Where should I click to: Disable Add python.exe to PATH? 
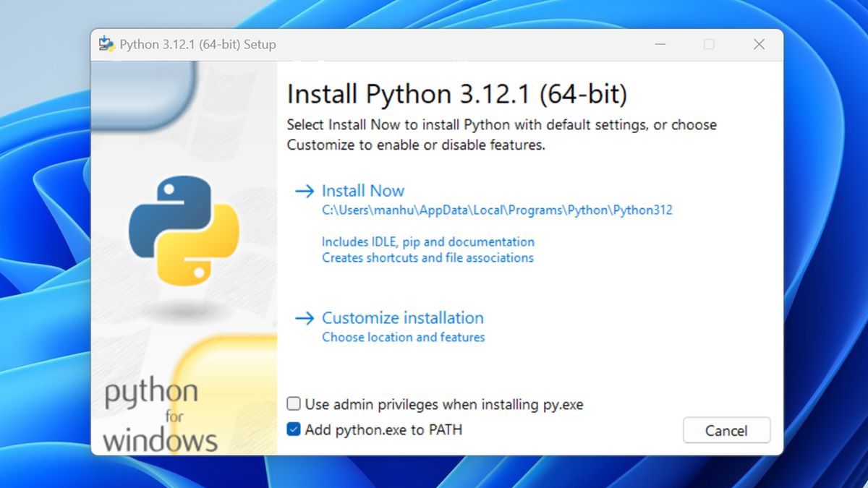coord(294,429)
